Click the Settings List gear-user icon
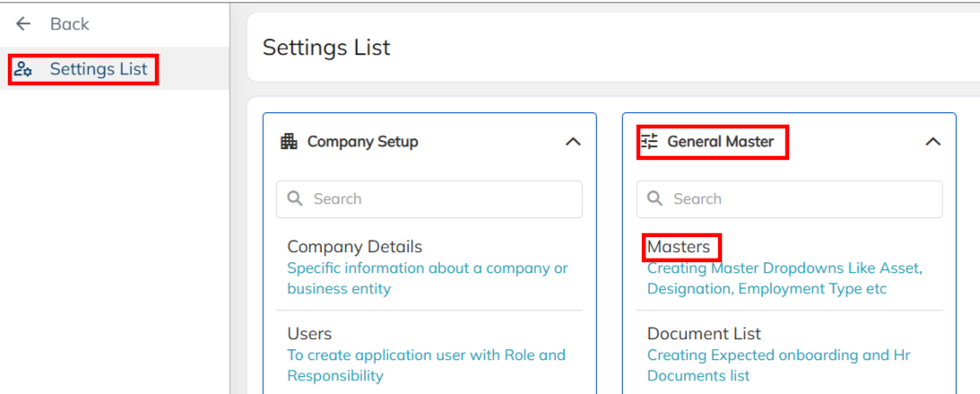980x394 pixels. (x=23, y=69)
